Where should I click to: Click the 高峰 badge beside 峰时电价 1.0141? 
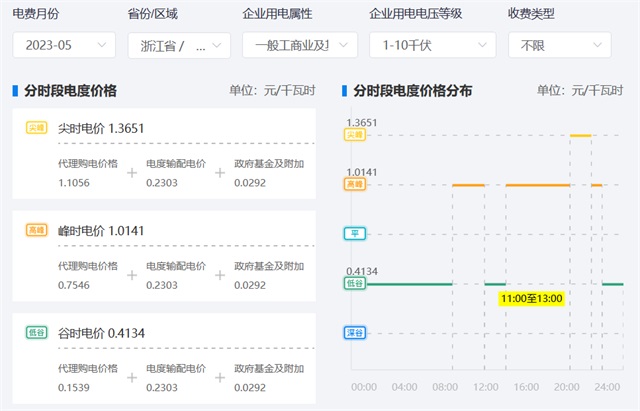click(36, 231)
